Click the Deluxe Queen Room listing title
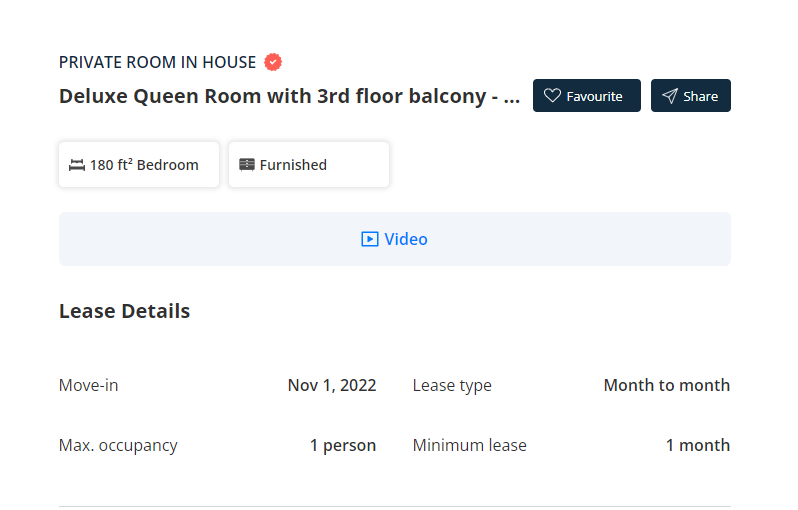This screenshot has width=798, height=510. coord(290,96)
